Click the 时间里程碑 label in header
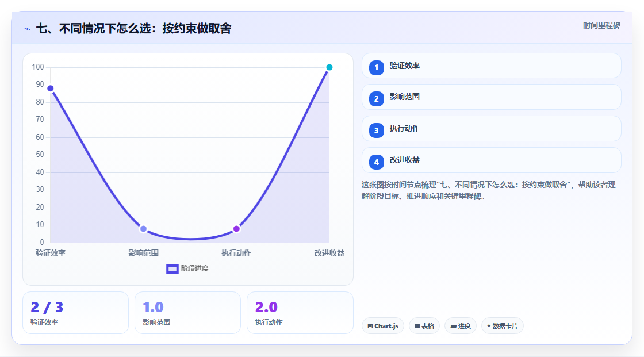Image resolution: width=644 pixels, height=357 pixels. (601, 25)
